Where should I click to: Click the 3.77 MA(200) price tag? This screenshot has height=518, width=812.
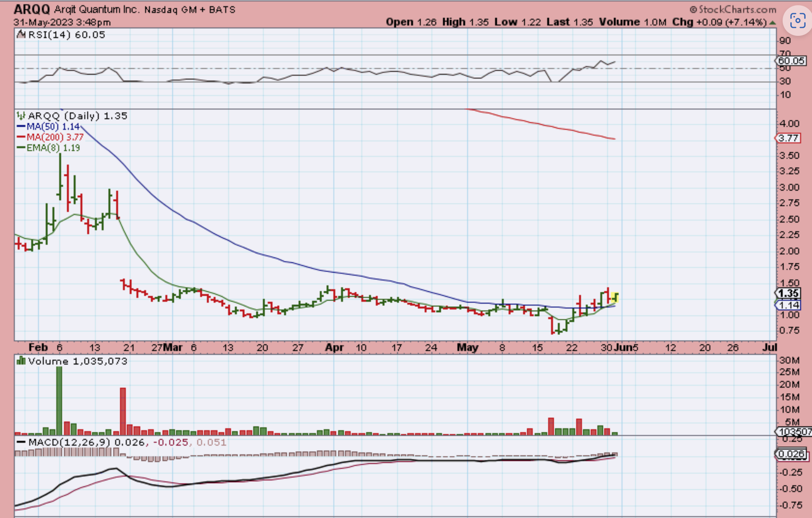tap(788, 138)
